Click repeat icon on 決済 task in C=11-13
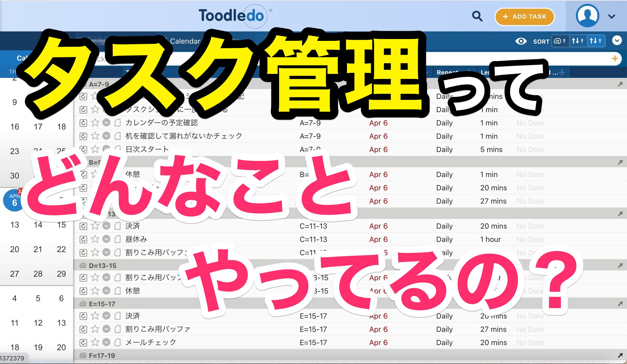 pyautogui.click(x=83, y=226)
